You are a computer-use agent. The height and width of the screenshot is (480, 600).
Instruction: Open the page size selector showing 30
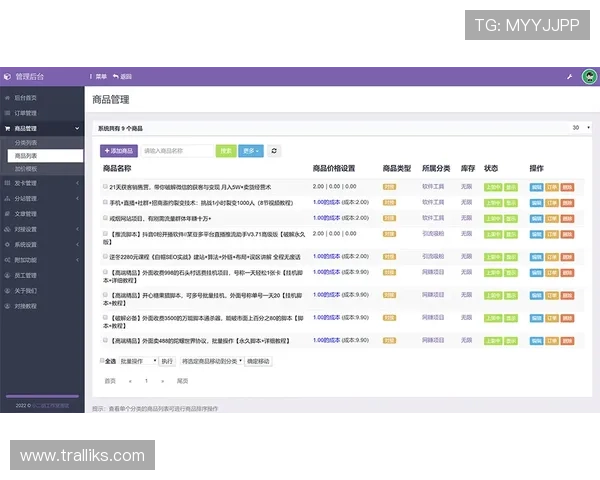pyautogui.click(x=579, y=128)
